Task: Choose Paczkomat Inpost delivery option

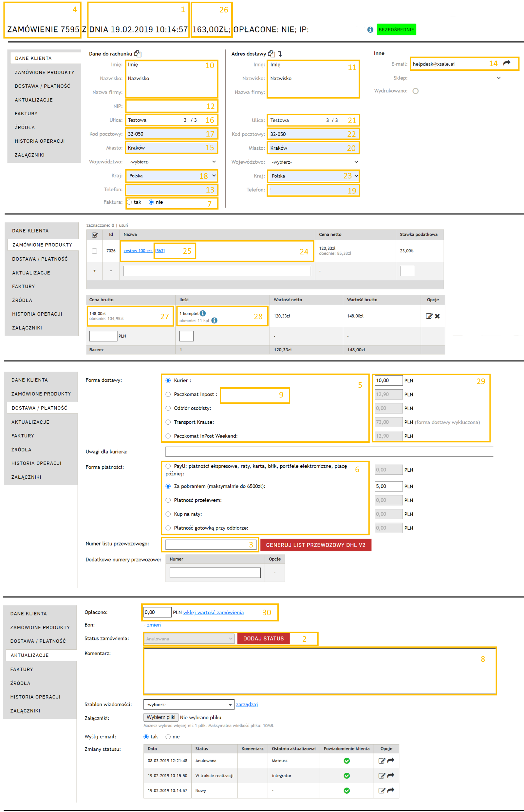Action: tap(168, 394)
